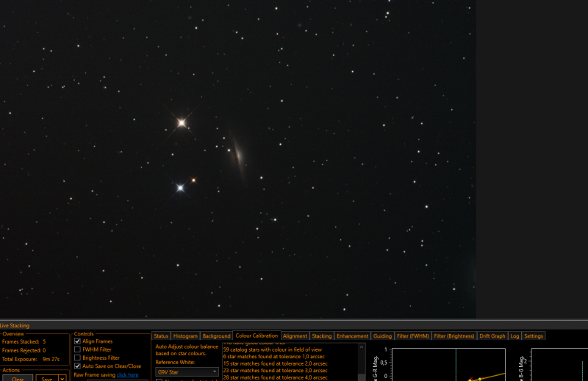The height and width of the screenshot is (381, 588).
Task: Click the edge-on galaxy in the image
Action: coord(237,155)
